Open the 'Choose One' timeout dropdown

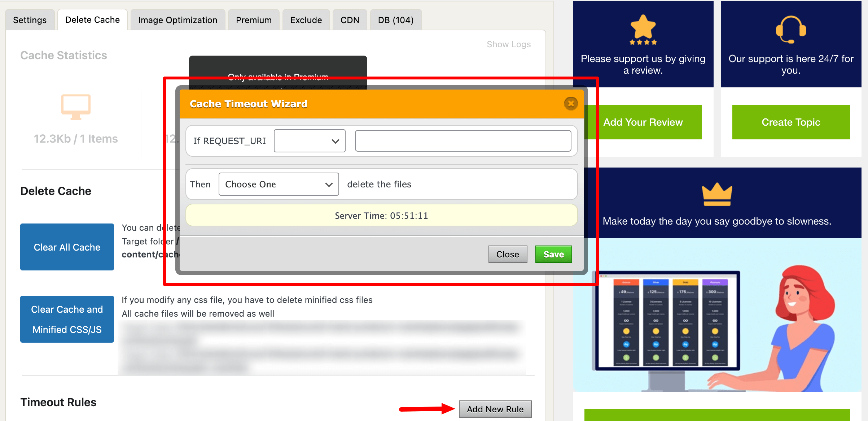click(x=279, y=184)
